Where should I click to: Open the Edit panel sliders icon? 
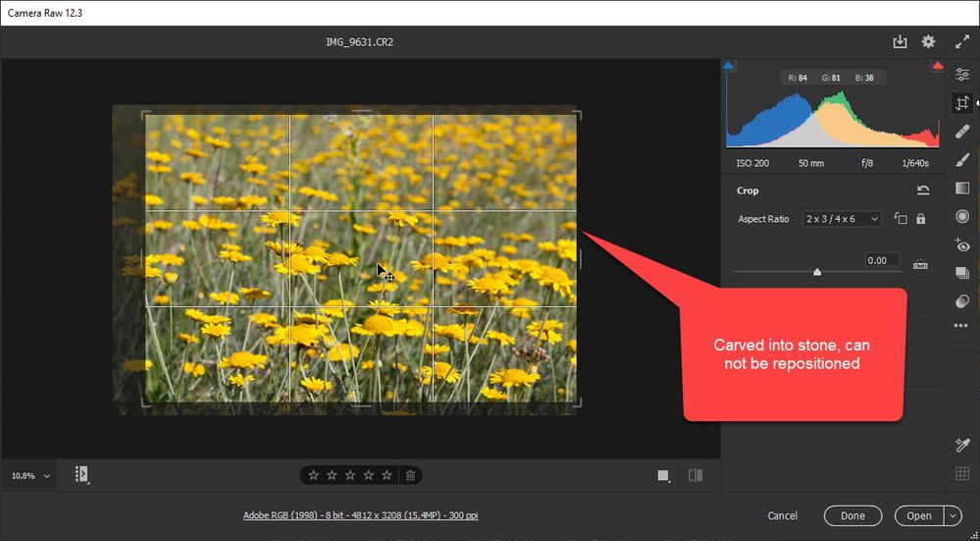tap(962, 75)
